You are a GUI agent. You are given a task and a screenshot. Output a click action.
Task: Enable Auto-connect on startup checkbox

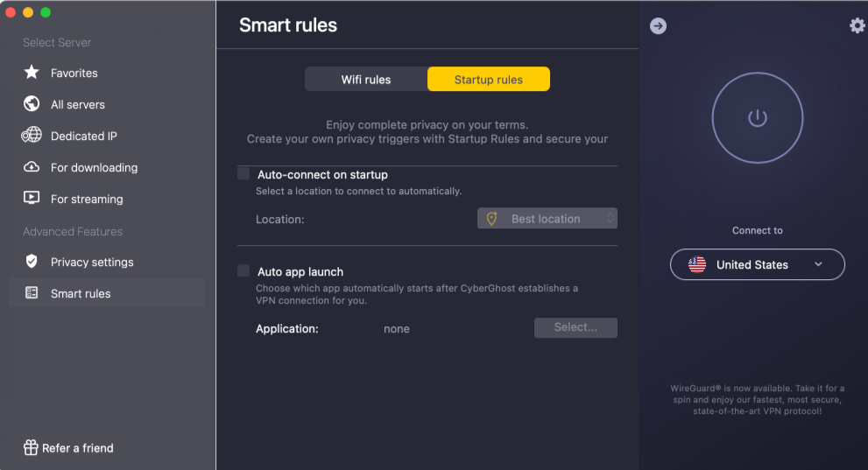pyautogui.click(x=243, y=173)
